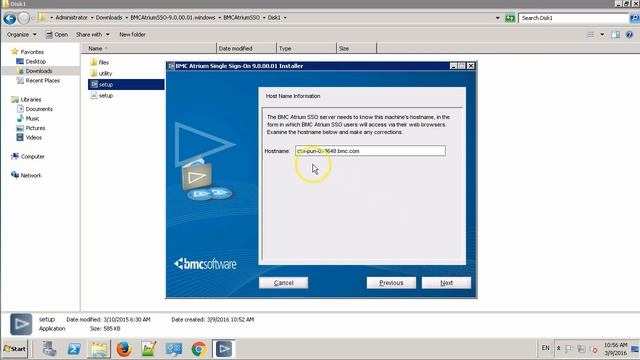Open Recent Places in navigation pane
This screenshot has width=640, height=360.
pyautogui.click(x=38, y=80)
